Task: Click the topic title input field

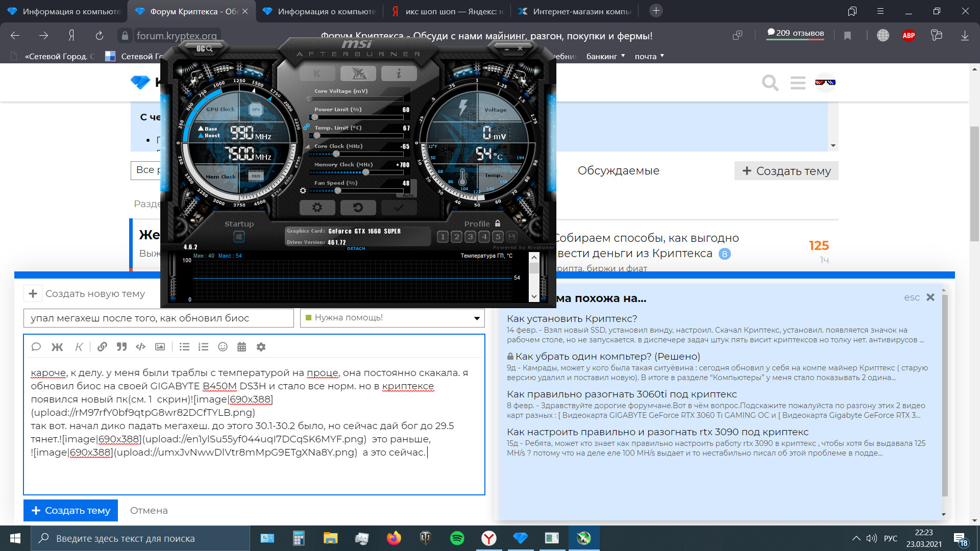Action: (159, 318)
